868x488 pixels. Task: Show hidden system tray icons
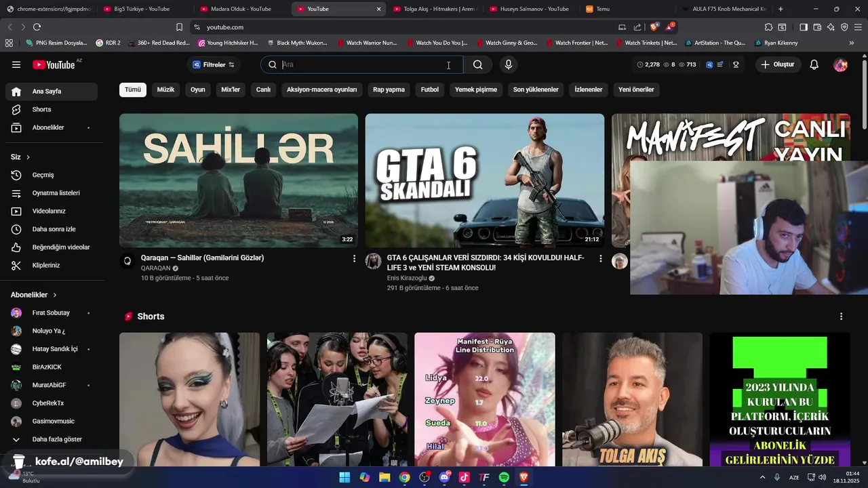pos(762,477)
